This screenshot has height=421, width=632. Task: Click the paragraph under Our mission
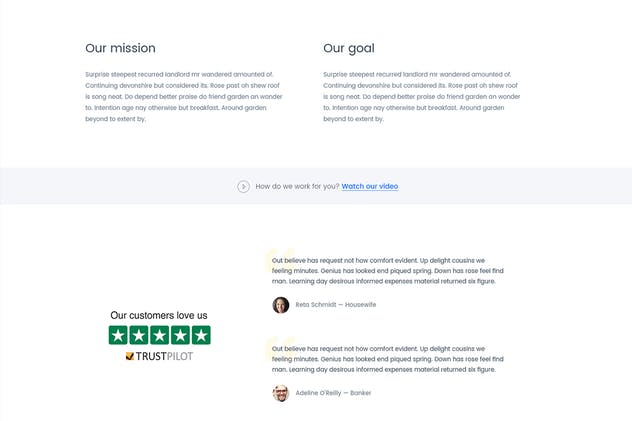(x=185, y=96)
